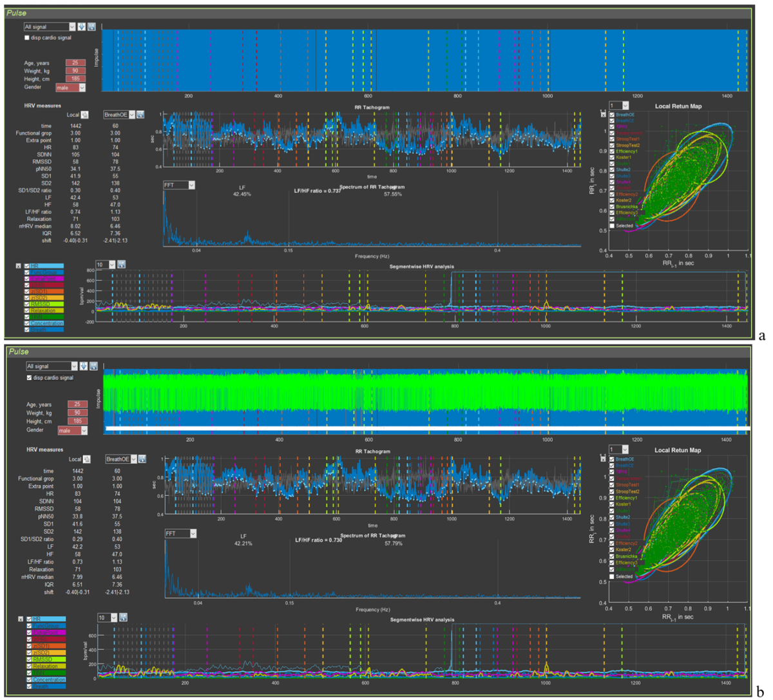Click the Age, years field in panel a
The width and height of the screenshot is (773, 700).
point(75,63)
